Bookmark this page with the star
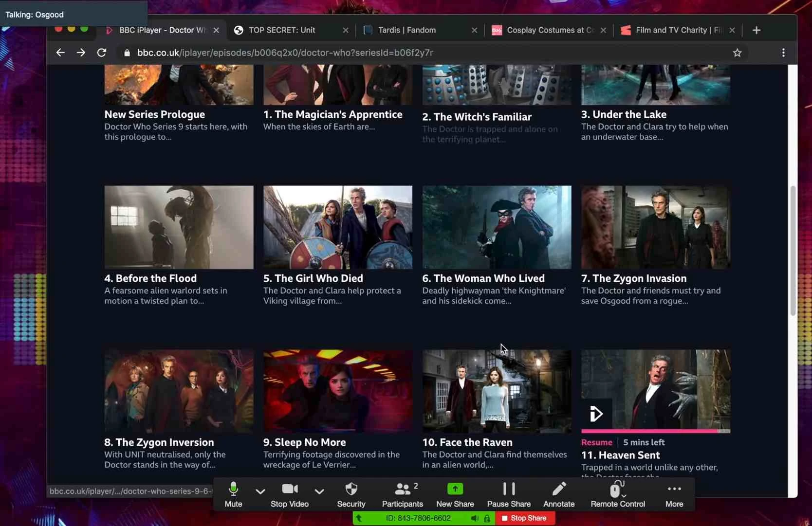 (737, 53)
